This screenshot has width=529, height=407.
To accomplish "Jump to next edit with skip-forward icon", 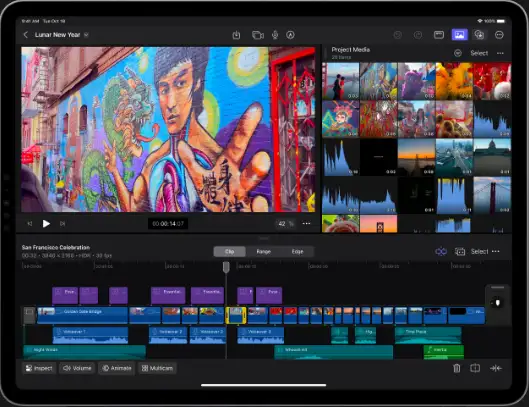I will coord(62,223).
